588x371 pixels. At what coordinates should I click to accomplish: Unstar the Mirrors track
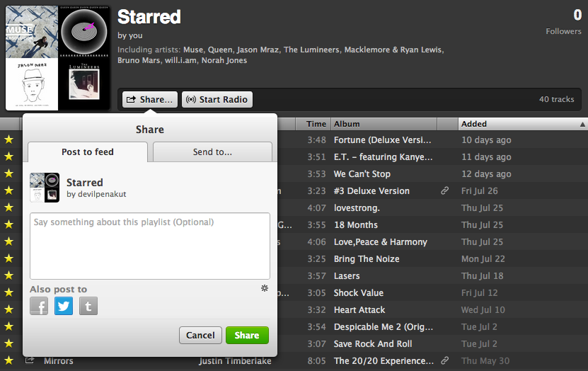[8, 361]
